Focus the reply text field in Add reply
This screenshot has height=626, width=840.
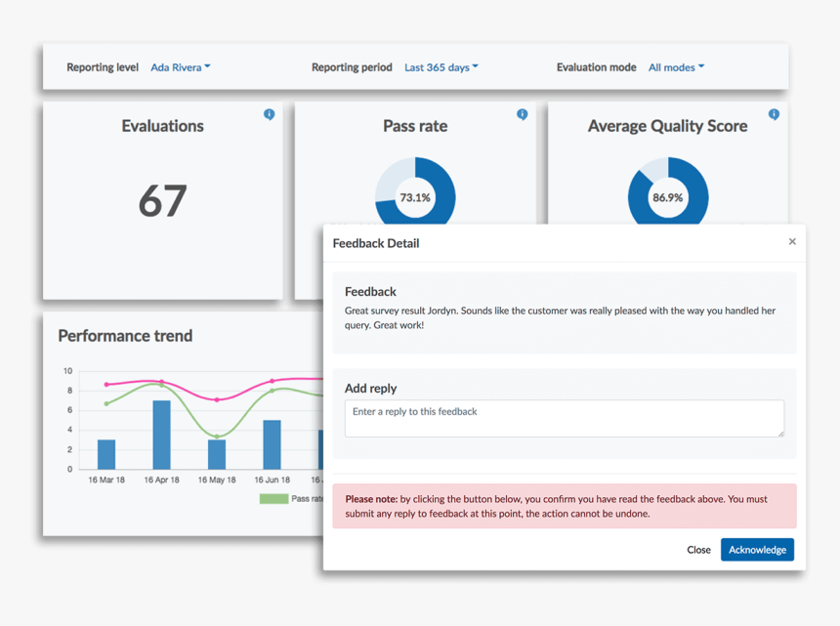[565, 418]
